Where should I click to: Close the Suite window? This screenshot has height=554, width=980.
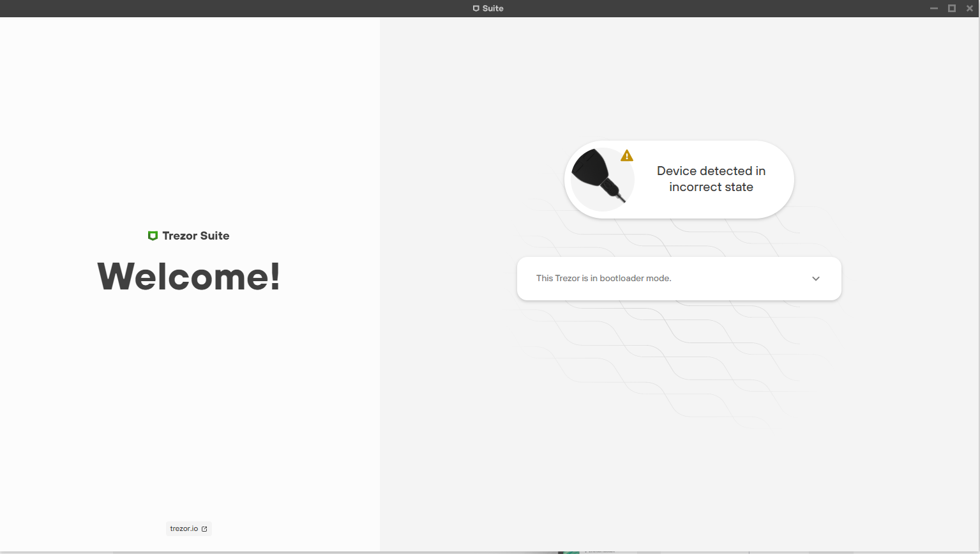(970, 8)
